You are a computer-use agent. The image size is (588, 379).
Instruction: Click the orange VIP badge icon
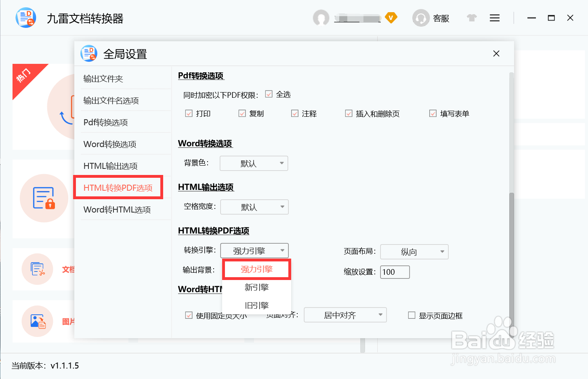click(391, 18)
